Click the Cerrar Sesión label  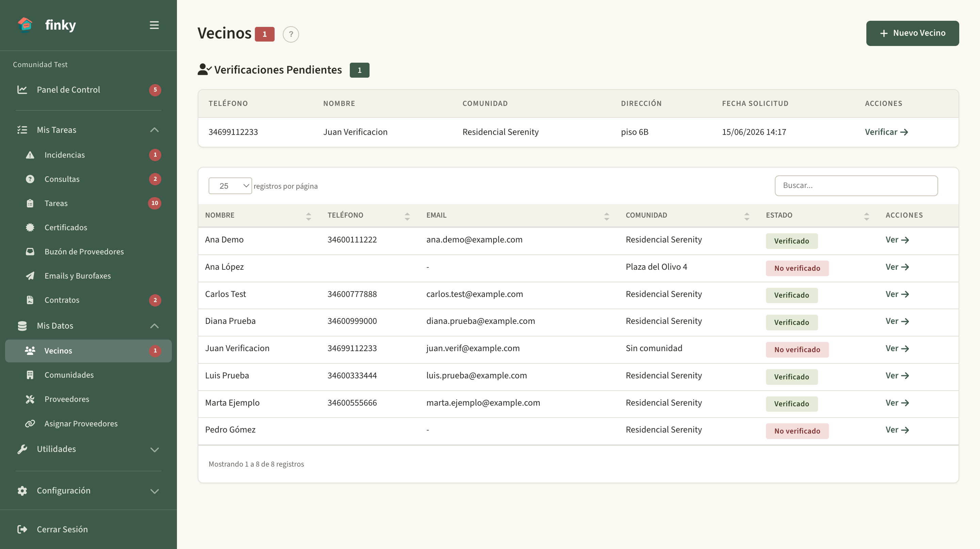pyautogui.click(x=62, y=530)
